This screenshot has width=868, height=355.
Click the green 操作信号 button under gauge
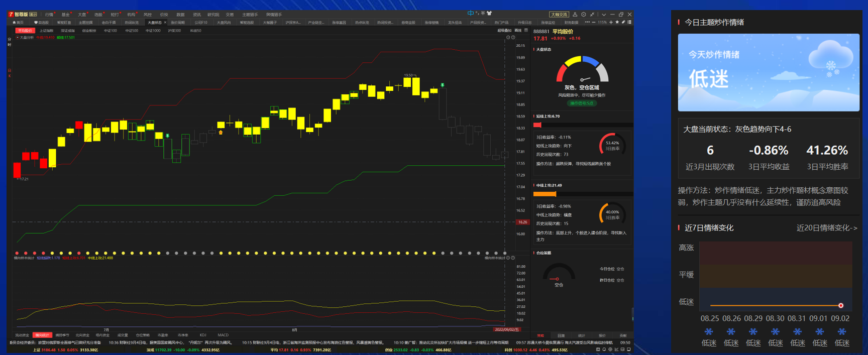tap(582, 103)
